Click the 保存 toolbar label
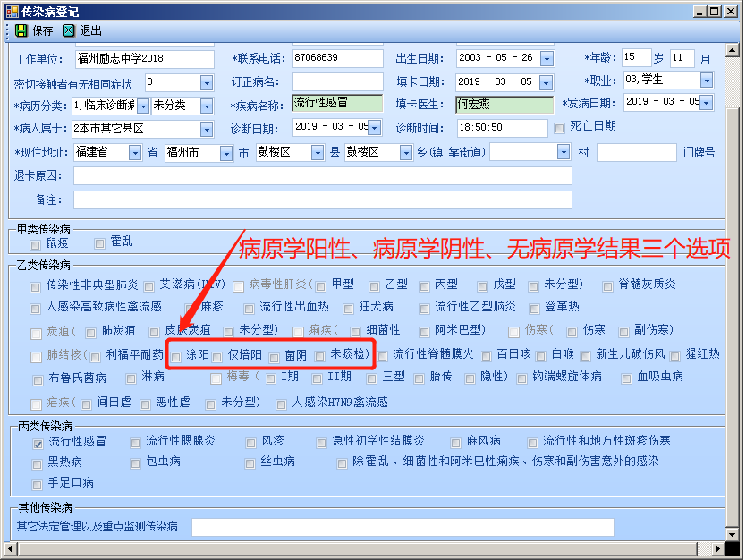The width and height of the screenshot is (746, 560). (x=42, y=31)
